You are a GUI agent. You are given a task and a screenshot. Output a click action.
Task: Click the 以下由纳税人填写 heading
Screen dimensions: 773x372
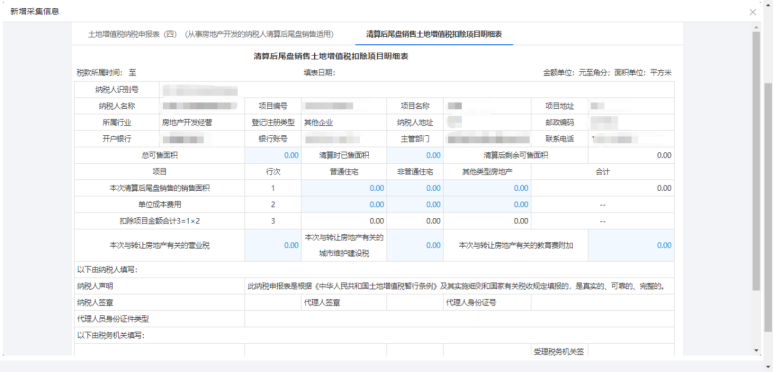[106, 270]
